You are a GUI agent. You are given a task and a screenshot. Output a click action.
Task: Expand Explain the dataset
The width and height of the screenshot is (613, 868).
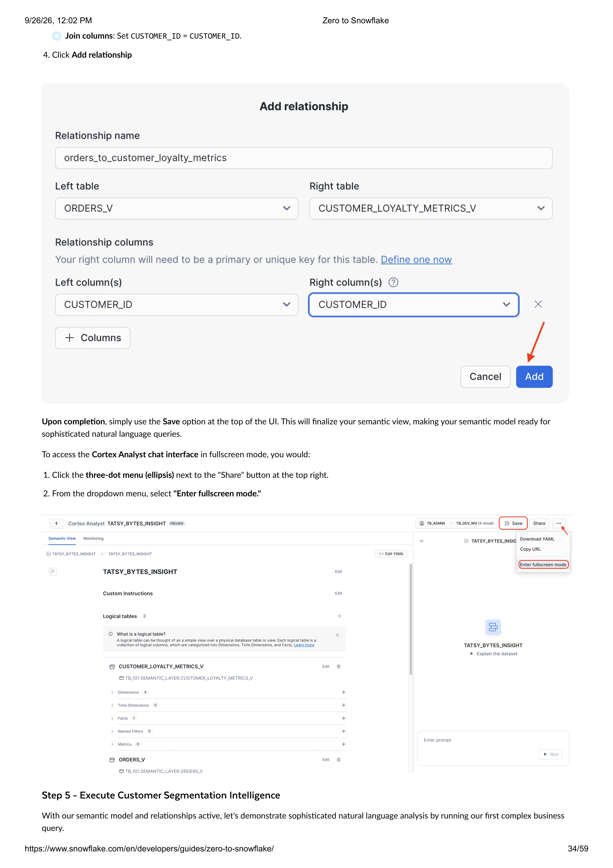pyautogui.click(x=493, y=654)
